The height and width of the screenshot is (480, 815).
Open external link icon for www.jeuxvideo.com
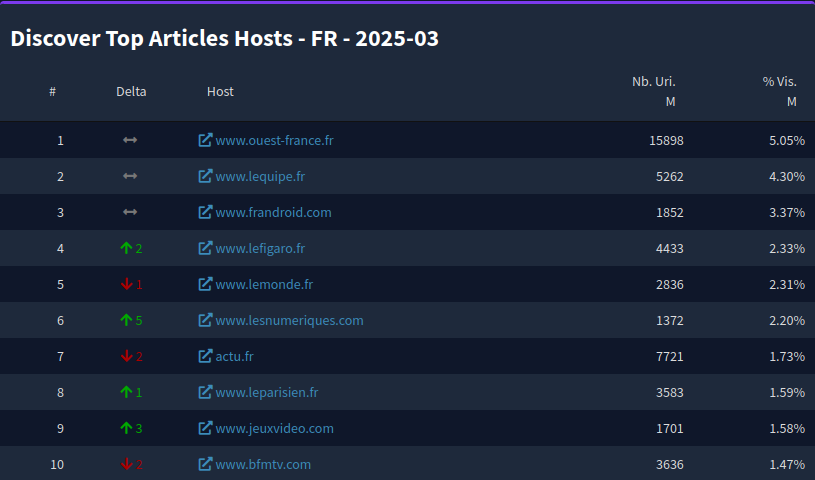pos(205,428)
